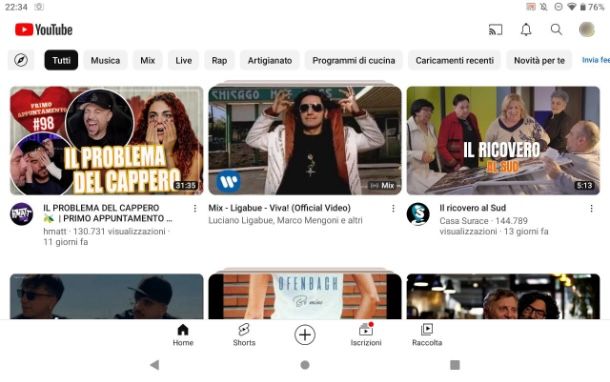This screenshot has height=382, width=610.
Task: Open the search magnifier
Action: click(x=556, y=30)
